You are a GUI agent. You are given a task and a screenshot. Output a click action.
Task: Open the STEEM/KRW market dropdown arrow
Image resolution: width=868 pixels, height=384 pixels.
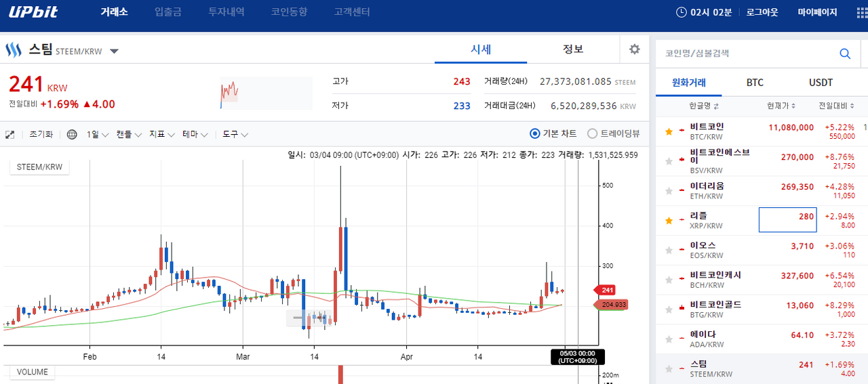114,51
